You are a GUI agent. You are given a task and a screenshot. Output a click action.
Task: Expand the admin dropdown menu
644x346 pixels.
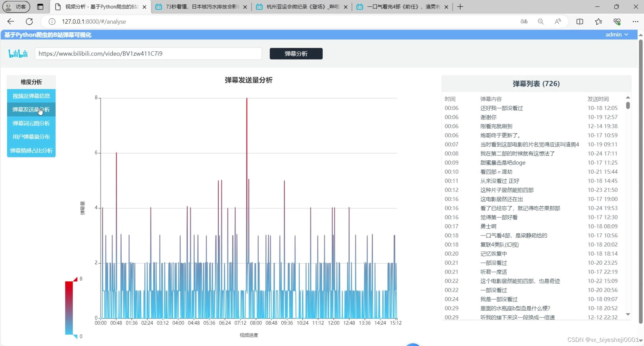(616, 34)
